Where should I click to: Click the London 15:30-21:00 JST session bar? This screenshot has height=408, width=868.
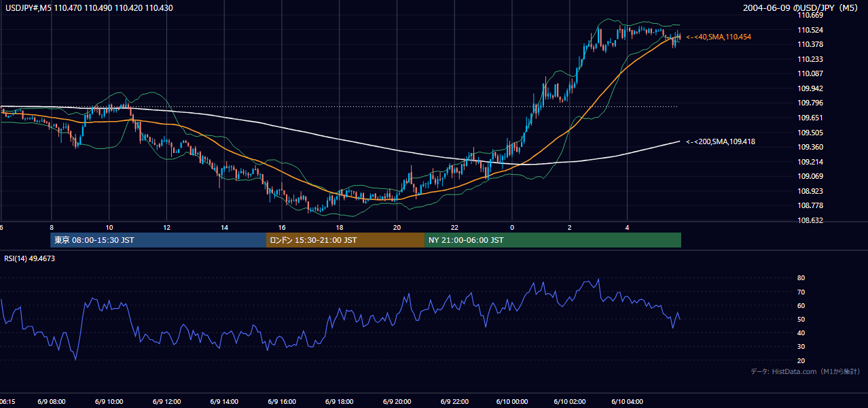coord(346,240)
